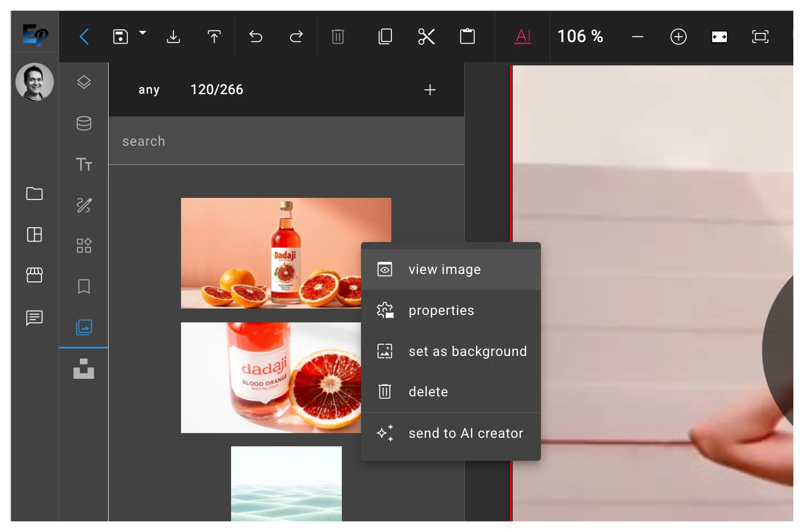
Task: Open the save options dropdown arrow
Action: [x=142, y=32]
